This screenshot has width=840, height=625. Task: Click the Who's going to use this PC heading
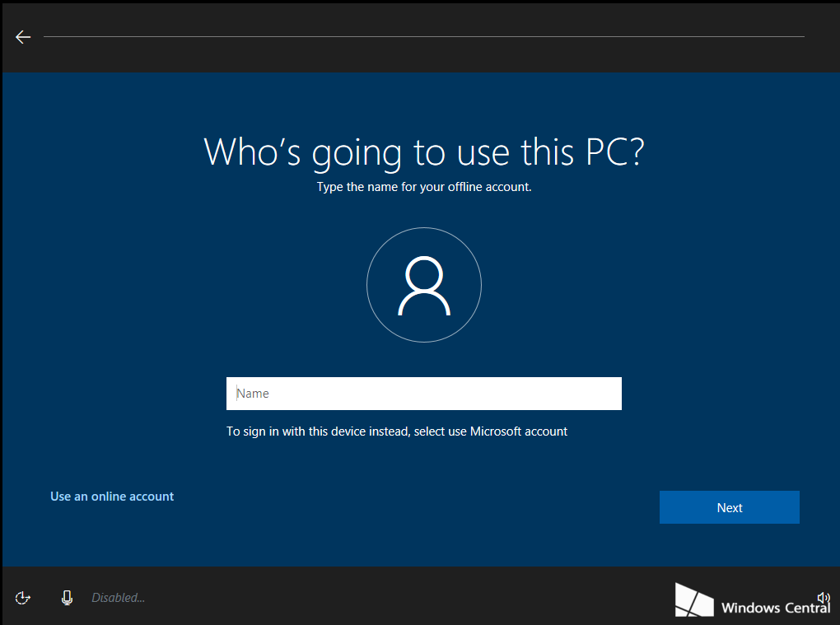point(423,152)
